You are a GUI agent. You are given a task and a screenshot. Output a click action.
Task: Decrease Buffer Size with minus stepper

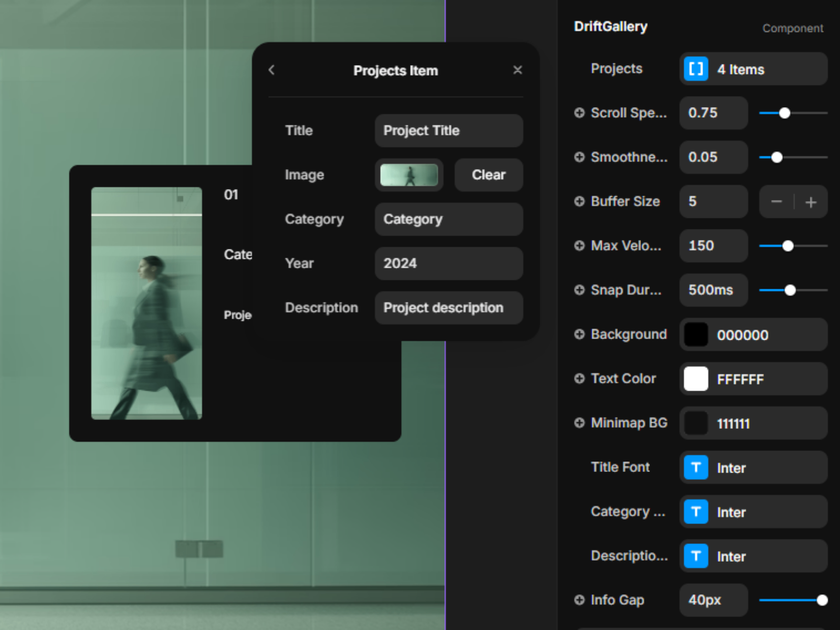[776, 202]
